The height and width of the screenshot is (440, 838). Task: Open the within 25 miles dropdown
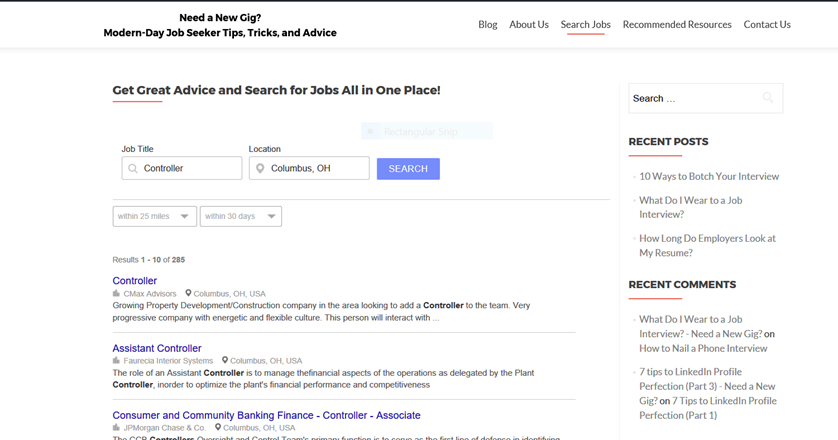154,217
